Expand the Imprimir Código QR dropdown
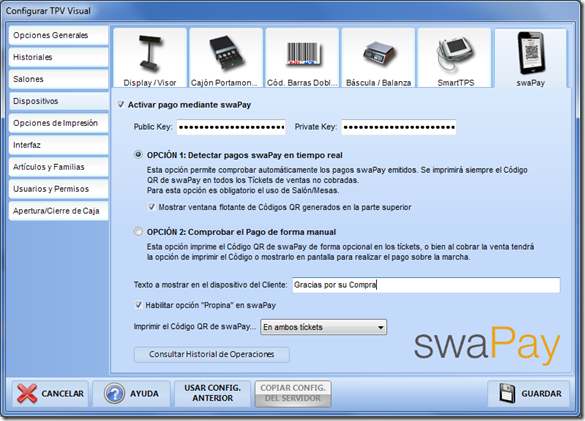The height and width of the screenshot is (421, 585). pyautogui.click(x=323, y=327)
